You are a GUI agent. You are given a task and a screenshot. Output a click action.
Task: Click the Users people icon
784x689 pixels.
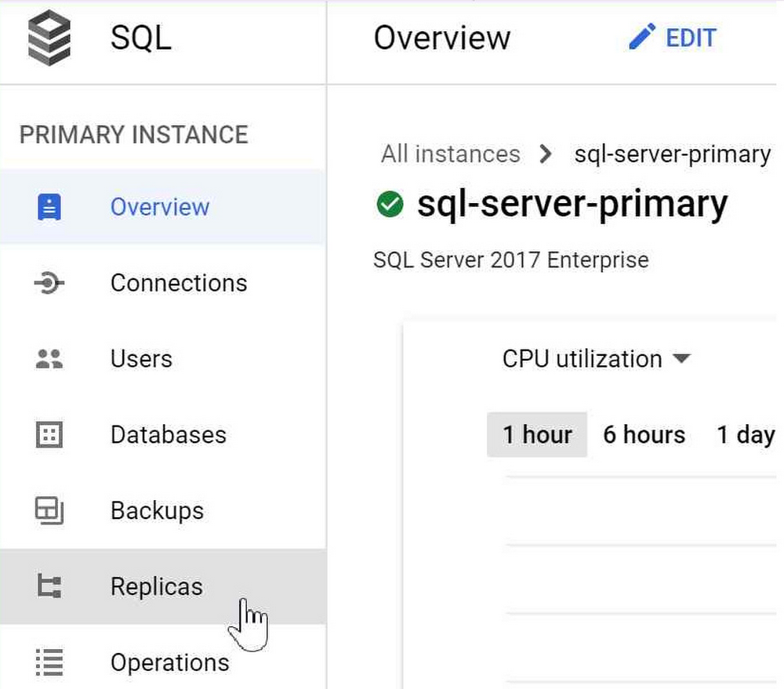(x=49, y=358)
